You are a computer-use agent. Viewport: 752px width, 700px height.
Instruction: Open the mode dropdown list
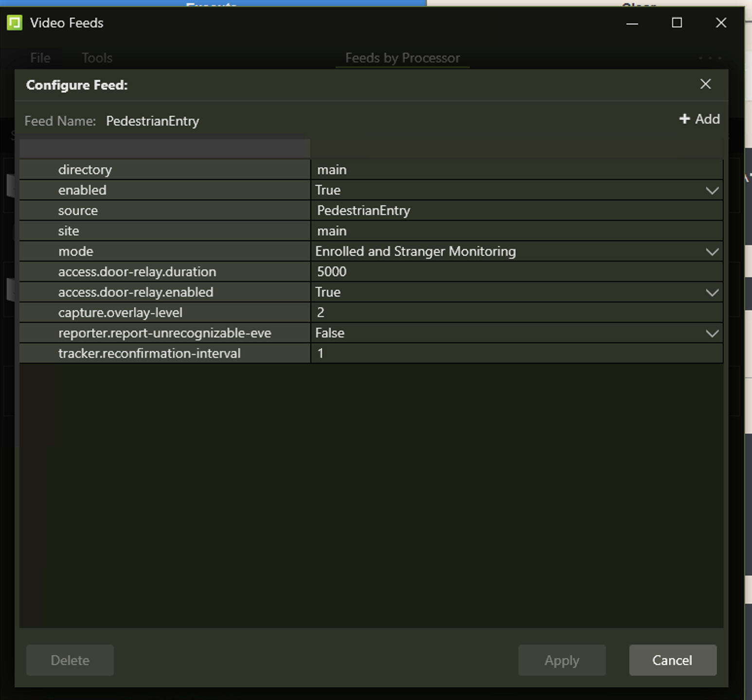[712, 252]
